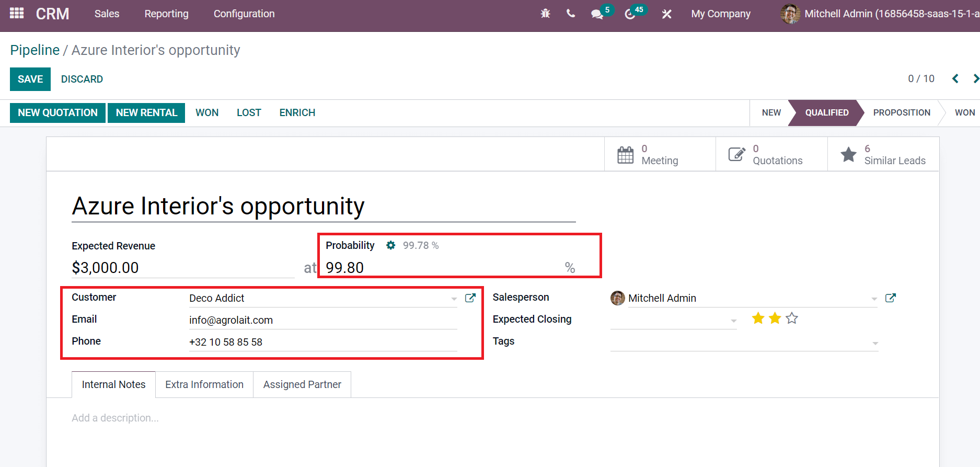Screen dimensions: 980x467
Task: Open Quotations edit icon stat button
Action: [x=771, y=154]
